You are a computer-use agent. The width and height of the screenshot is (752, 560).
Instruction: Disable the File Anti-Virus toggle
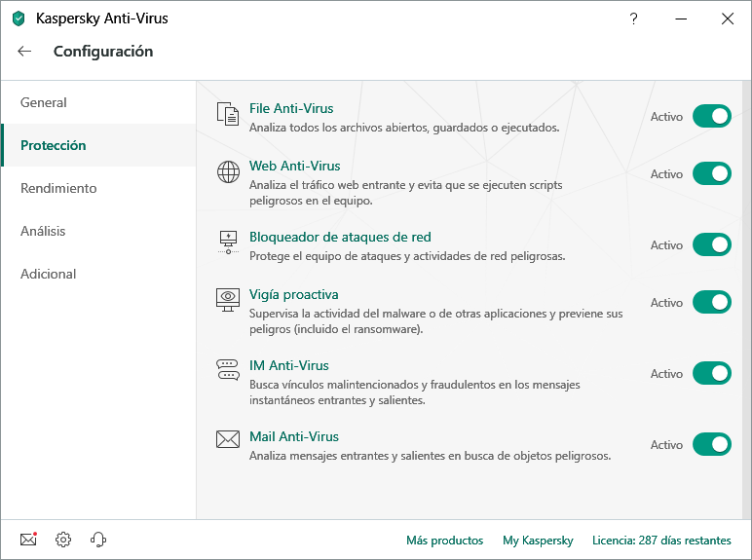click(711, 117)
